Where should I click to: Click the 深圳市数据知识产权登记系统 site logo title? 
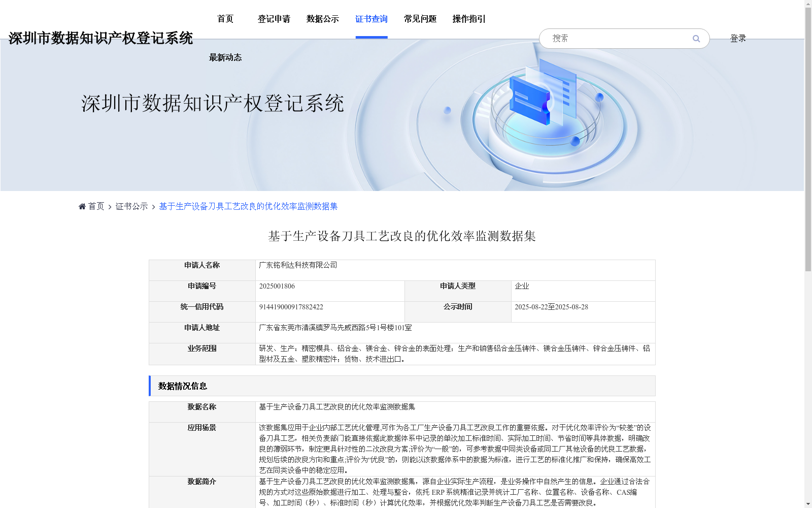coord(100,38)
